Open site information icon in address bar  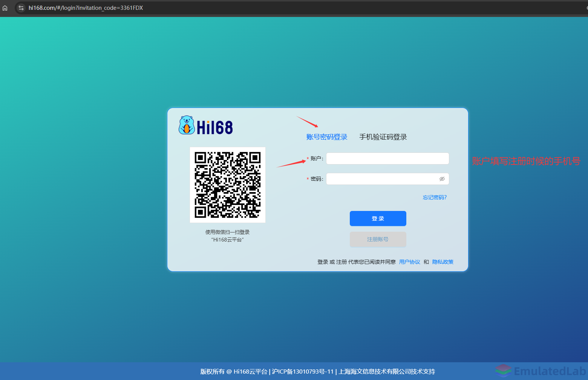click(x=21, y=8)
